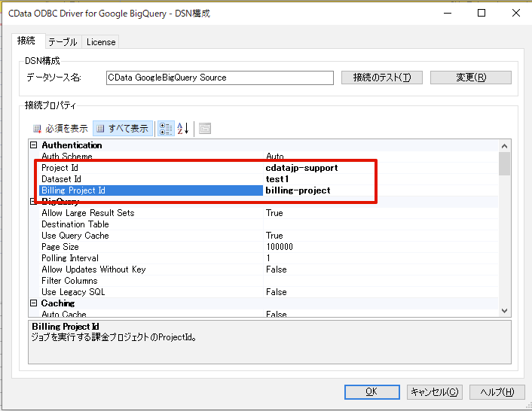Select Allow Updates Without Key row
Image resolution: width=532 pixels, height=411 pixels.
268,269
